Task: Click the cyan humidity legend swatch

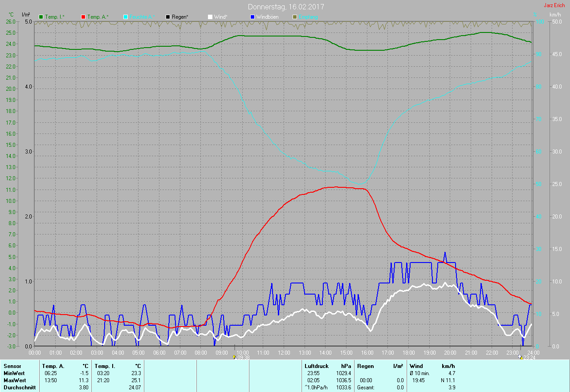Action: pyautogui.click(x=126, y=17)
